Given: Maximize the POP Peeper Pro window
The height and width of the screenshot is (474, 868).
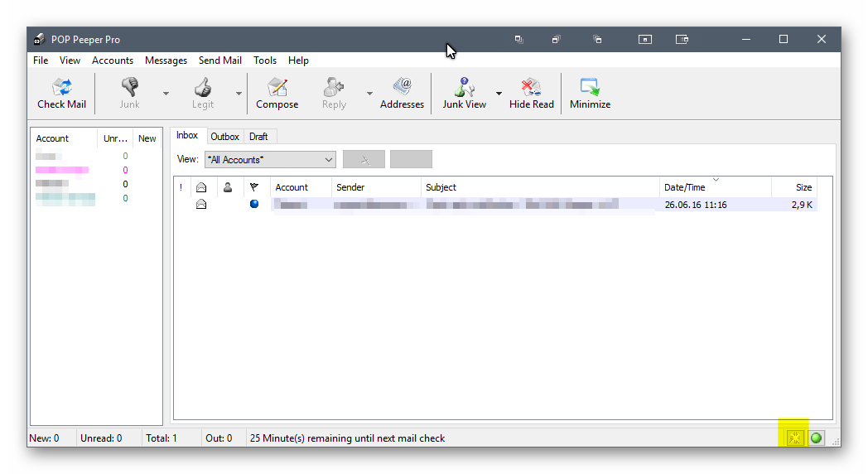Looking at the screenshot, I should click(784, 39).
